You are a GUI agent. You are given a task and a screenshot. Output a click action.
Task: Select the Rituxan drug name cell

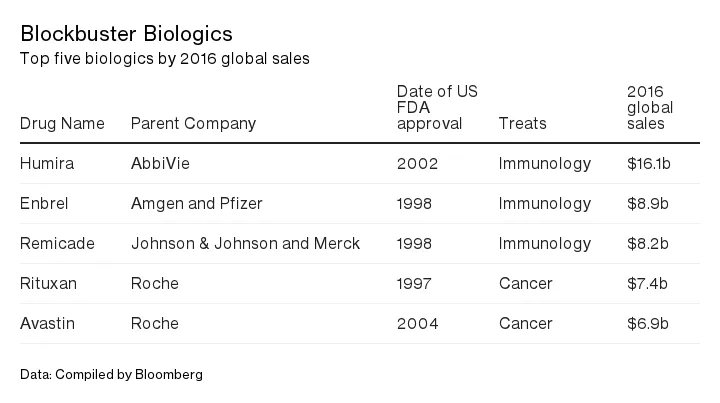(x=48, y=284)
